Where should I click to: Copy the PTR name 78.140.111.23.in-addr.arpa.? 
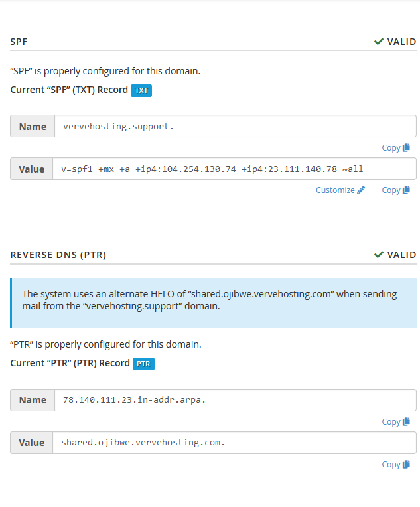pyautogui.click(x=395, y=421)
